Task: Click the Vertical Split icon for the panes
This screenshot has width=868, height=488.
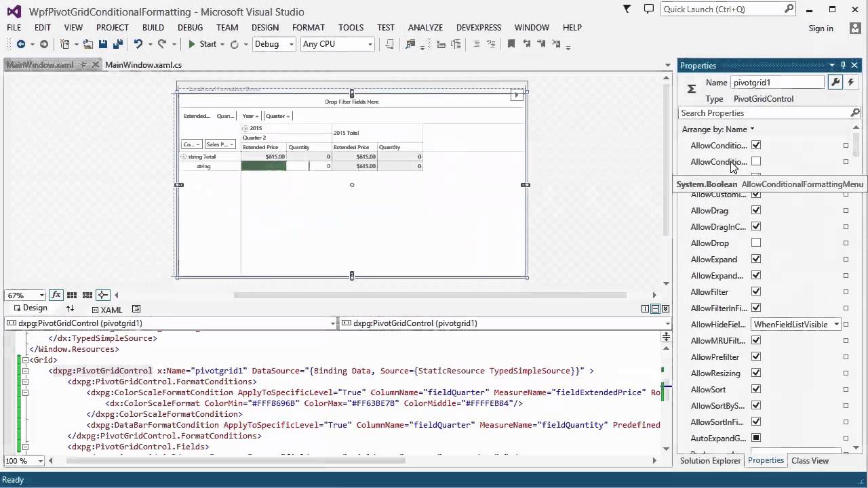Action: coord(645,309)
